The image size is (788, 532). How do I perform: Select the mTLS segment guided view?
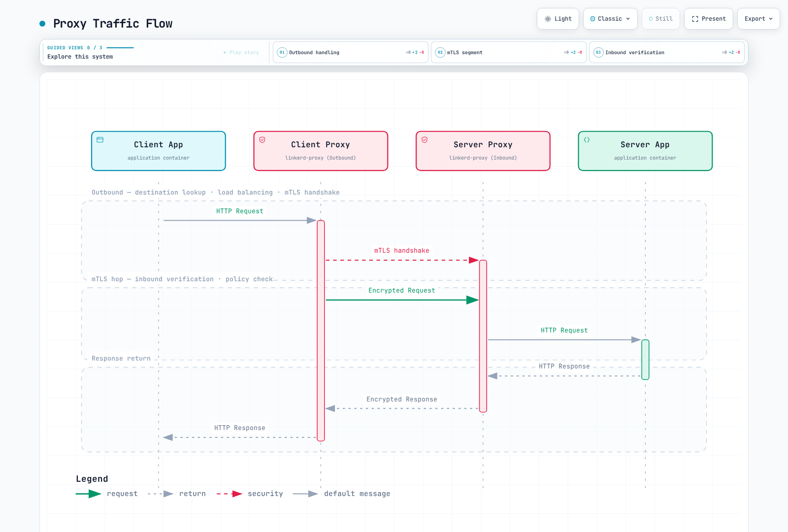point(508,52)
